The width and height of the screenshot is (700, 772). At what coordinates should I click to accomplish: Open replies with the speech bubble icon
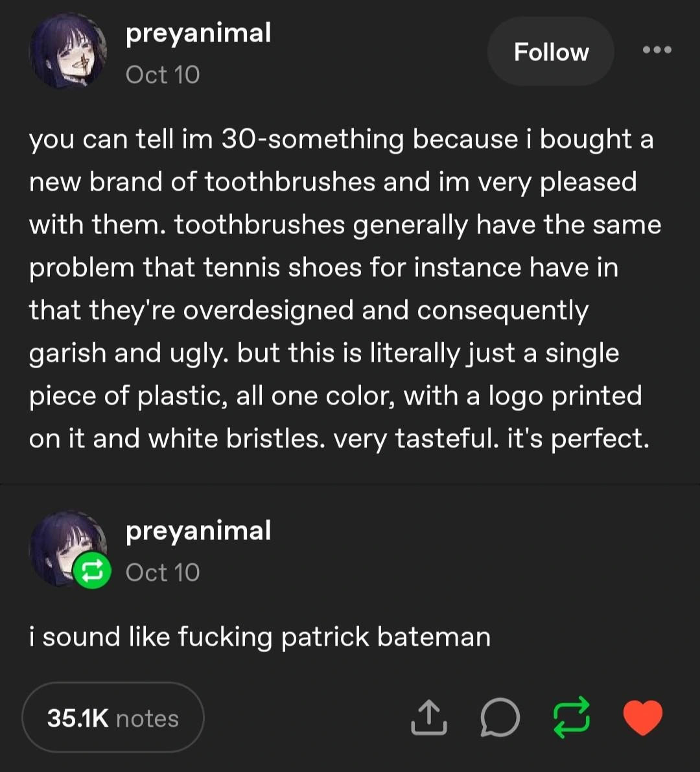tap(500, 718)
